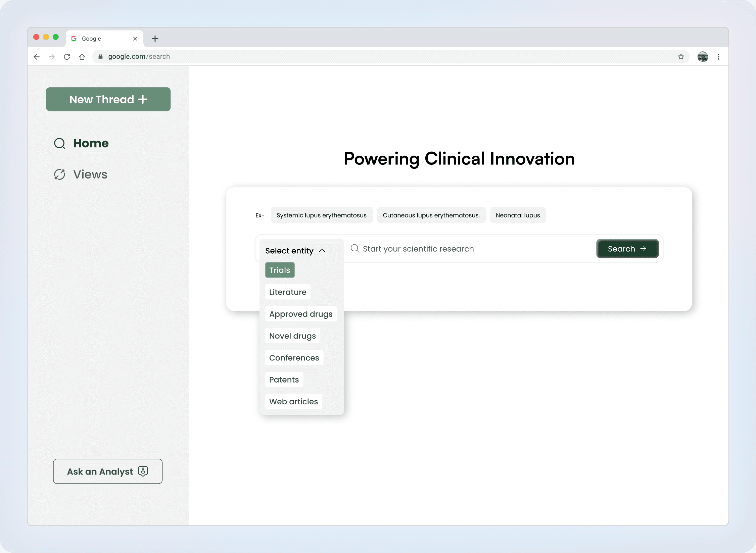Open Ask an Analyst

107,471
